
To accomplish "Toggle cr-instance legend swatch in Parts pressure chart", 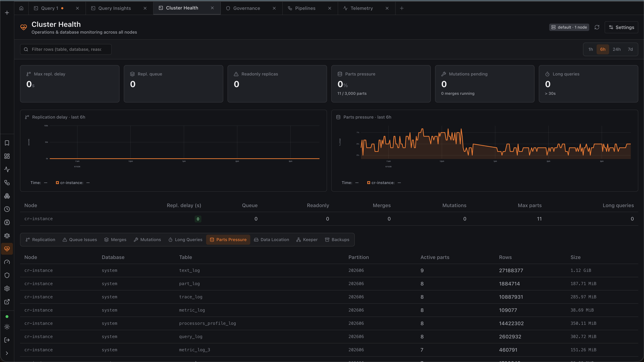I will click(x=369, y=183).
